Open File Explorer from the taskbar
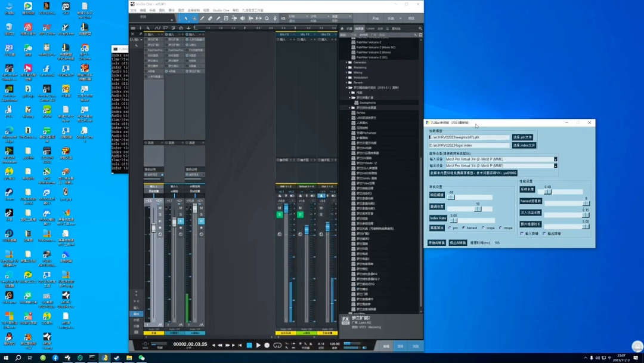 129,358
